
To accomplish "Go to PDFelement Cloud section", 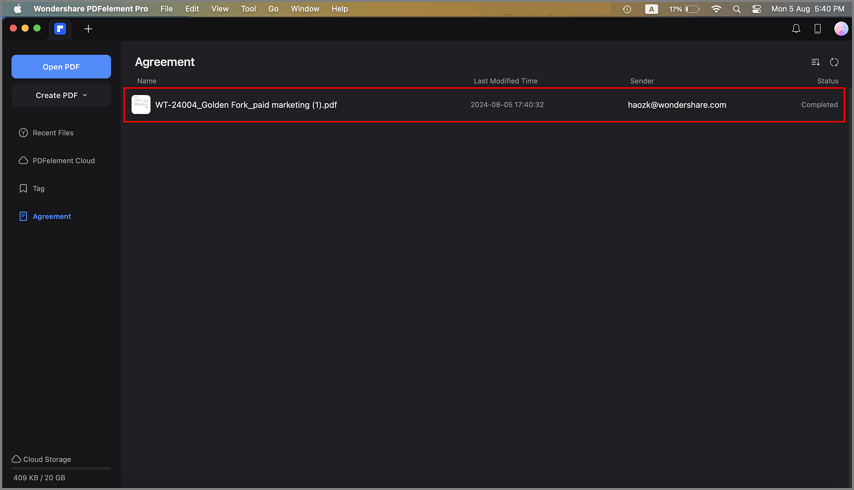I will (63, 161).
